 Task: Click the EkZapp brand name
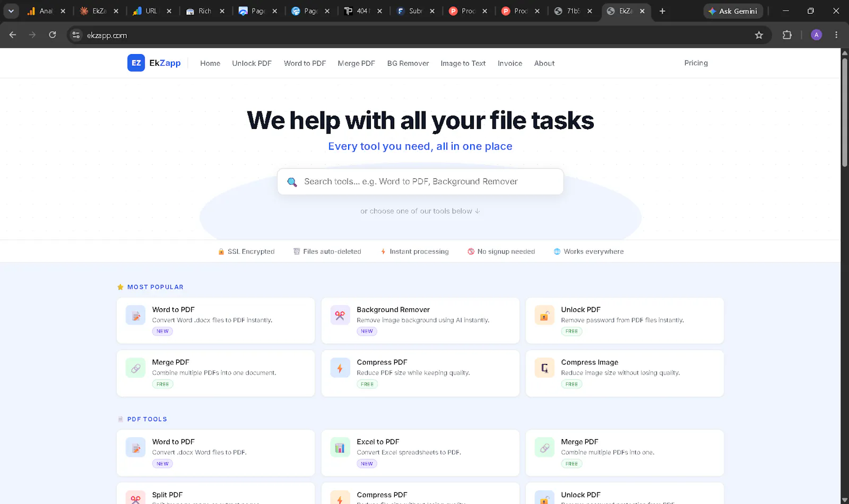pyautogui.click(x=165, y=63)
